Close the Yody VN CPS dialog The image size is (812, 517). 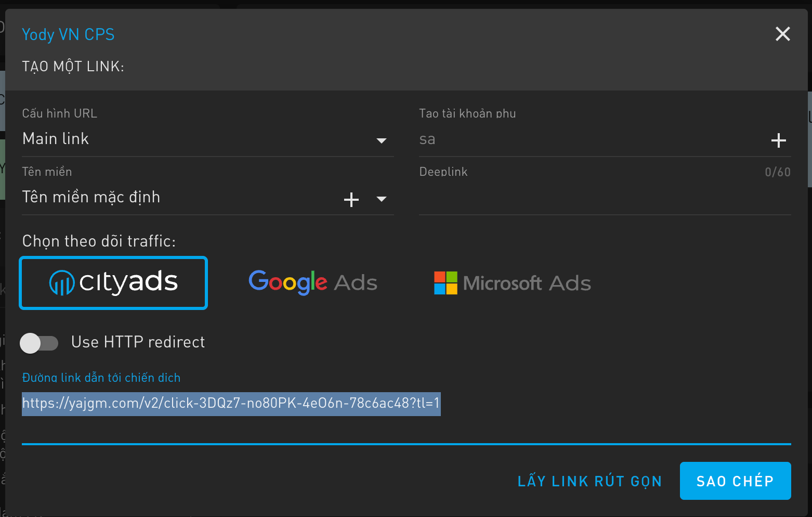pos(782,34)
